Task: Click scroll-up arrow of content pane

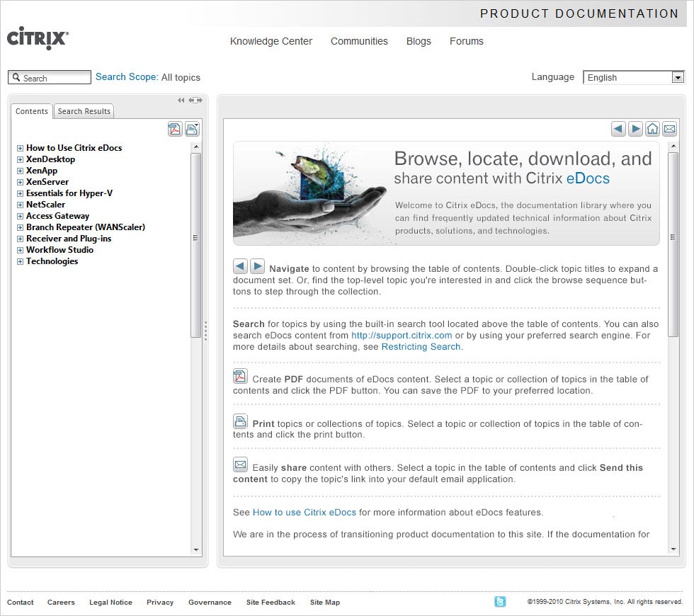Action: pos(673,146)
